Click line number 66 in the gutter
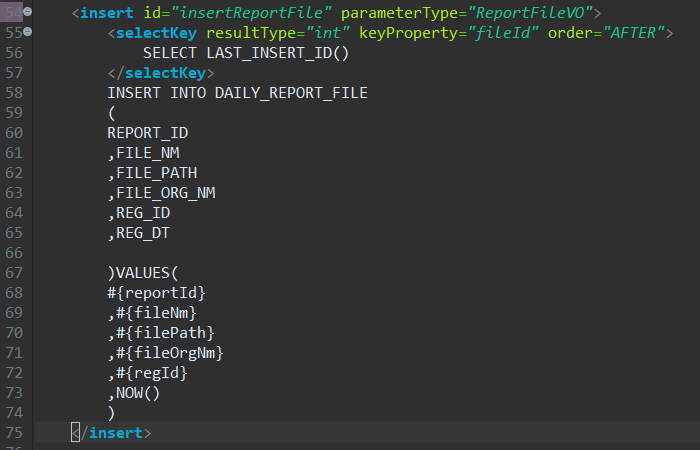Image resolution: width=700 pixels, height=450 pixels. [14, 253]
